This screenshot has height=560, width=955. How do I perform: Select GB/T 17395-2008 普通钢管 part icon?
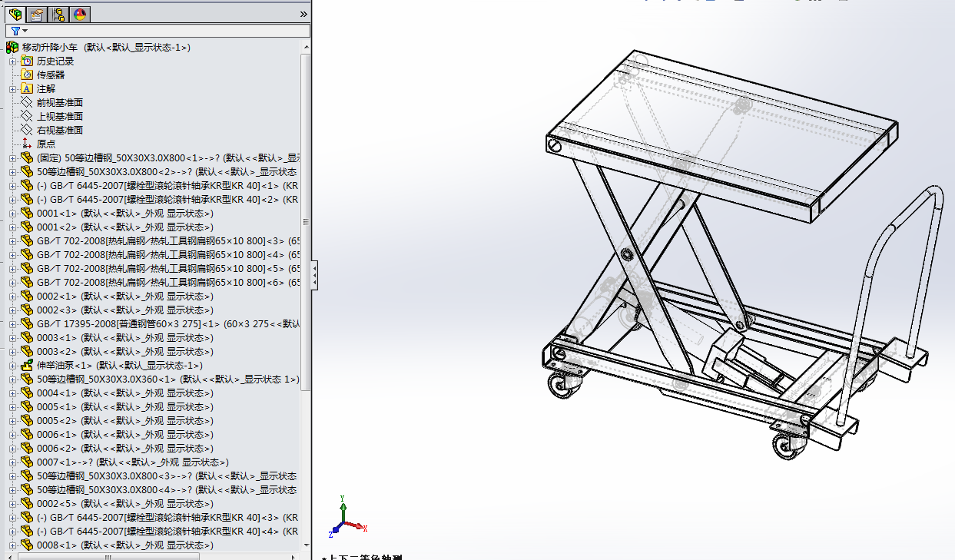27,324
